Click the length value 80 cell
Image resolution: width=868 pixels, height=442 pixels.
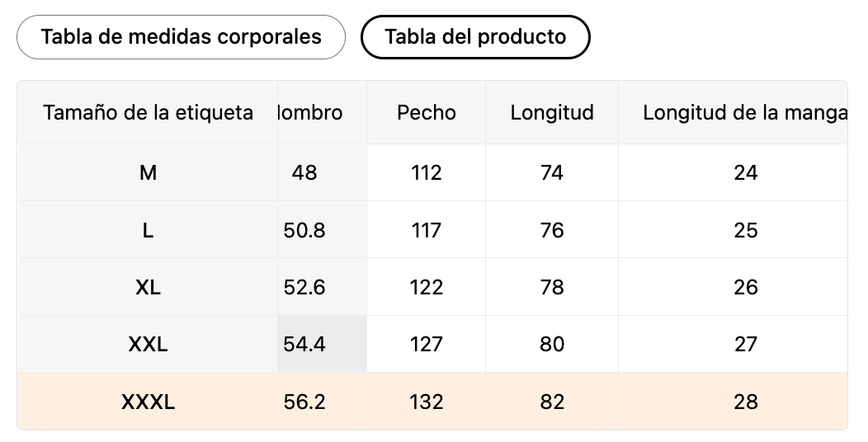pyautogui.click(x=552, y=344)
